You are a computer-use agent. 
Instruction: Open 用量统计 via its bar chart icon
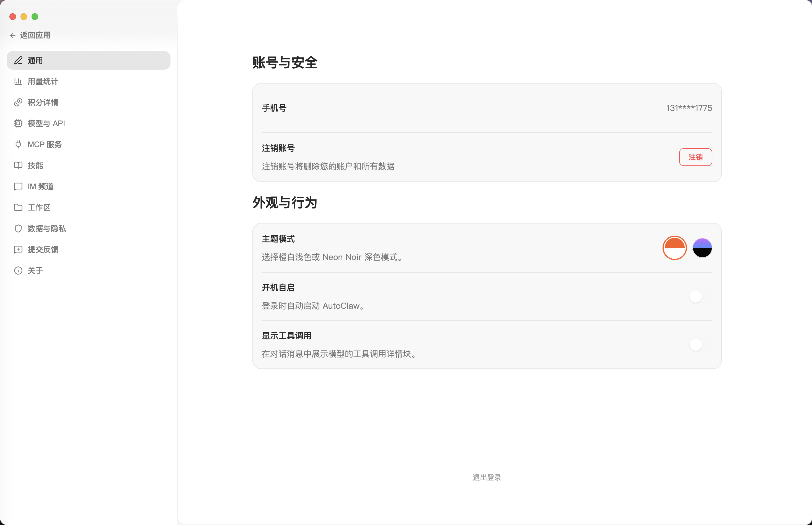coord(18,82)
